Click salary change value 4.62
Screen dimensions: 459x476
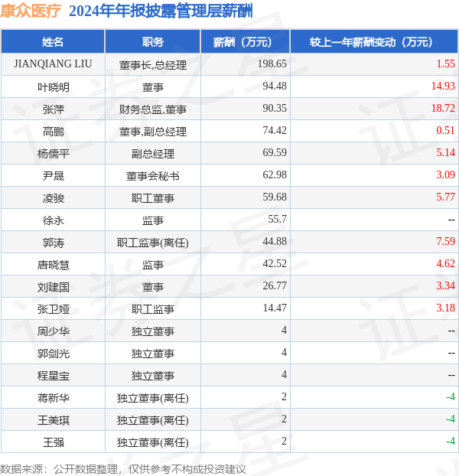(x=446, y=263)
